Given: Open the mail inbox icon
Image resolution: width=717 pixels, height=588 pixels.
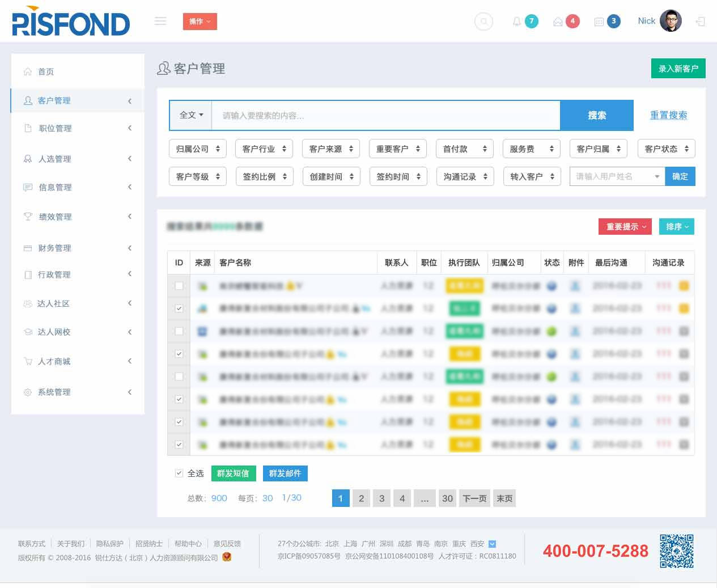Looking at the screenshot, I should point(558,22).
